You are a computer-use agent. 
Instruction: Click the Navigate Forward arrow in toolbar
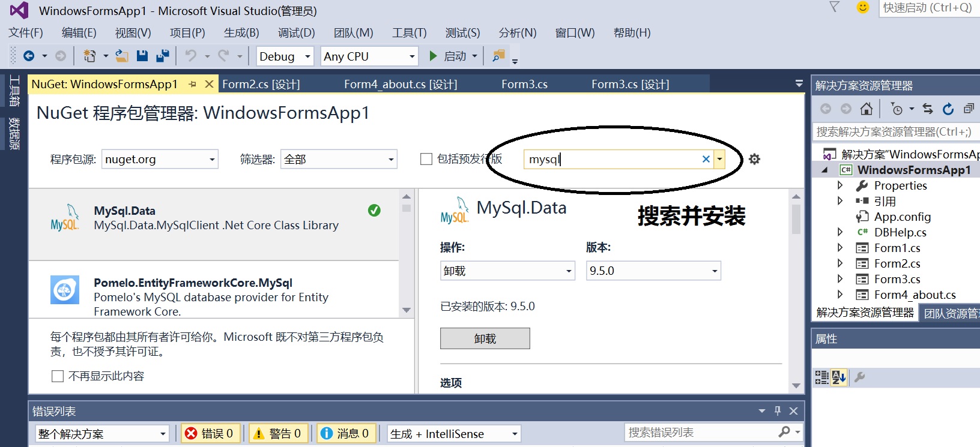pyautogui.click(x=61, y=56)
